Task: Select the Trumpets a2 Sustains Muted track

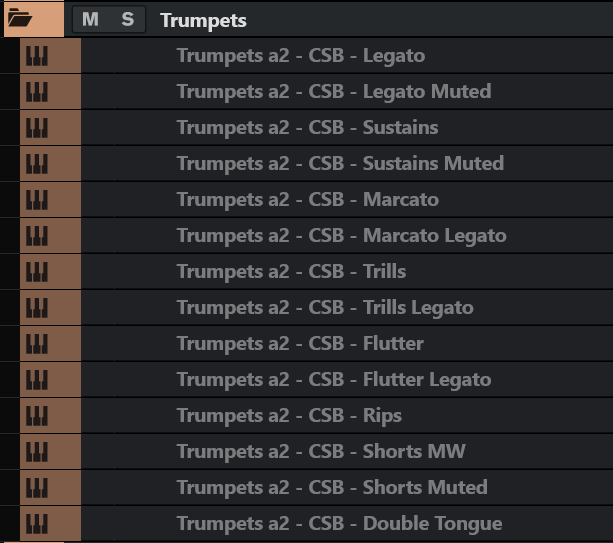Action: [340, 164]
